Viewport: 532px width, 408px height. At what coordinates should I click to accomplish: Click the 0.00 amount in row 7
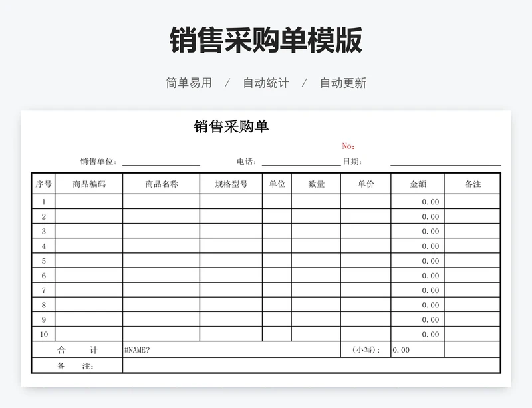(x=430, y=290)
